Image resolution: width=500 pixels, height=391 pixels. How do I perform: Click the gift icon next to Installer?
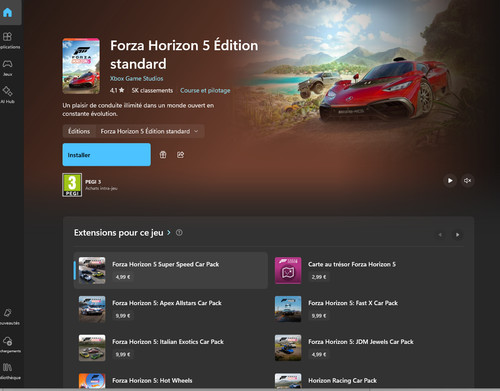[163, 155]
